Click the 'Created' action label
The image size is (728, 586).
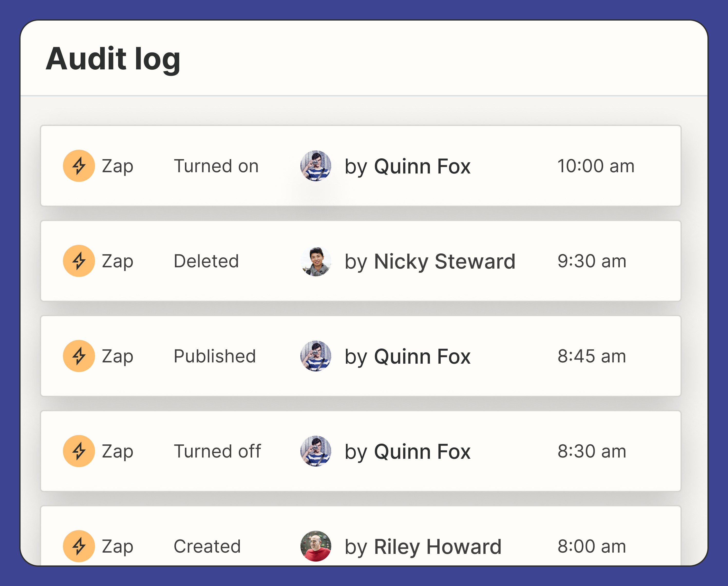[207, 546]
